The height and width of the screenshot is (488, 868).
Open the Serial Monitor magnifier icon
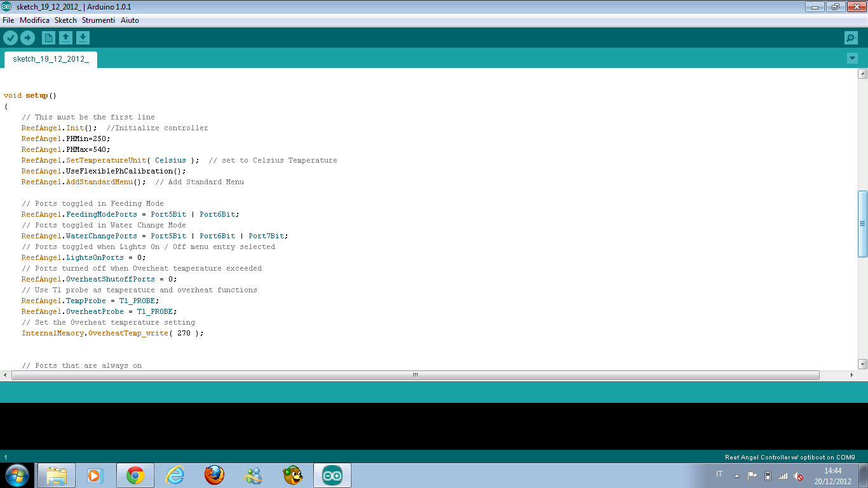click(851, 38)
